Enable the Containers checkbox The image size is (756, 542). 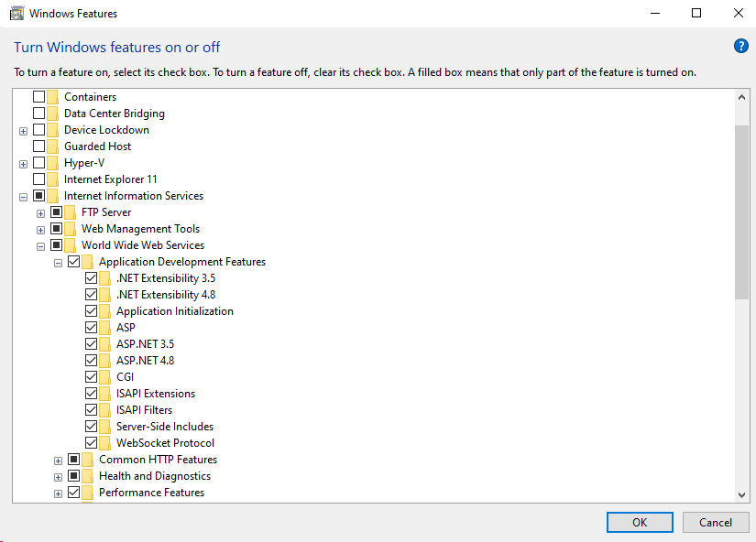coord(39,97)
